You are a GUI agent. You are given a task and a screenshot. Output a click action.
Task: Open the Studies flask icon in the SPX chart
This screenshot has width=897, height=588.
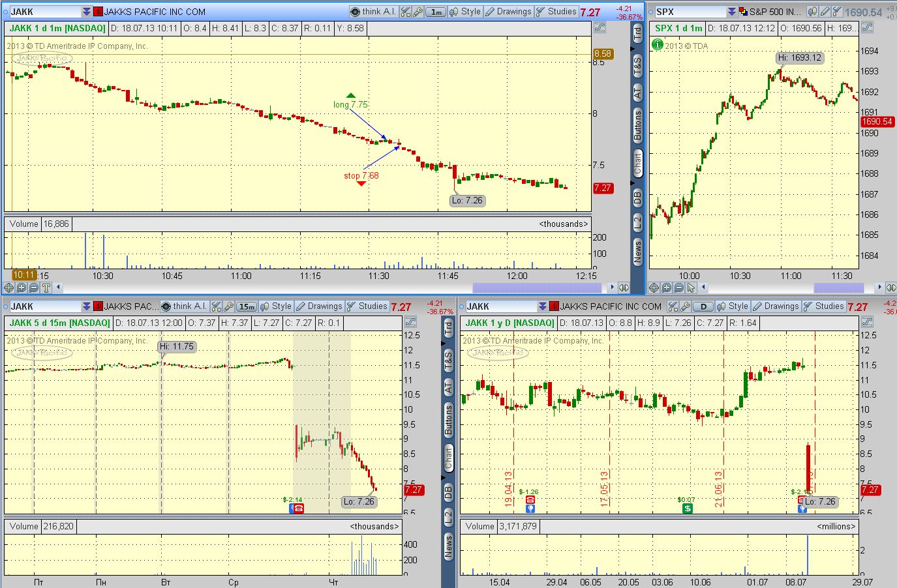(837, 12)
